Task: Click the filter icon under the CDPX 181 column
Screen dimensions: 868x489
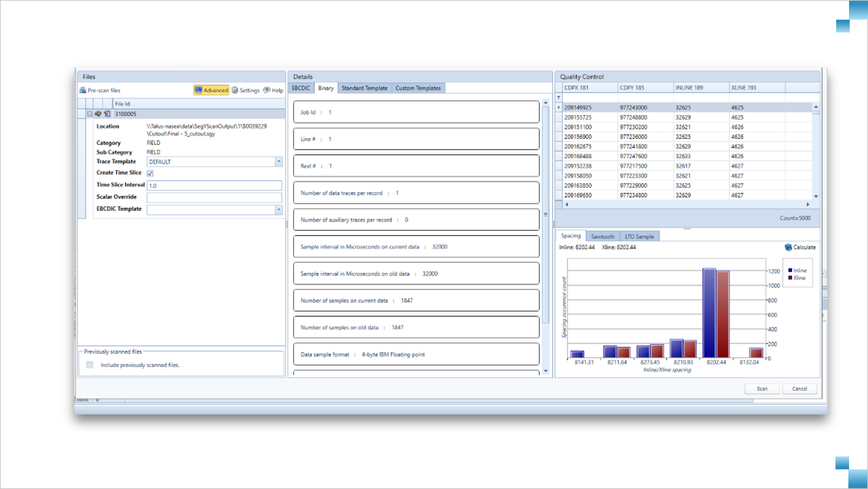Action: tap(558, 98)
